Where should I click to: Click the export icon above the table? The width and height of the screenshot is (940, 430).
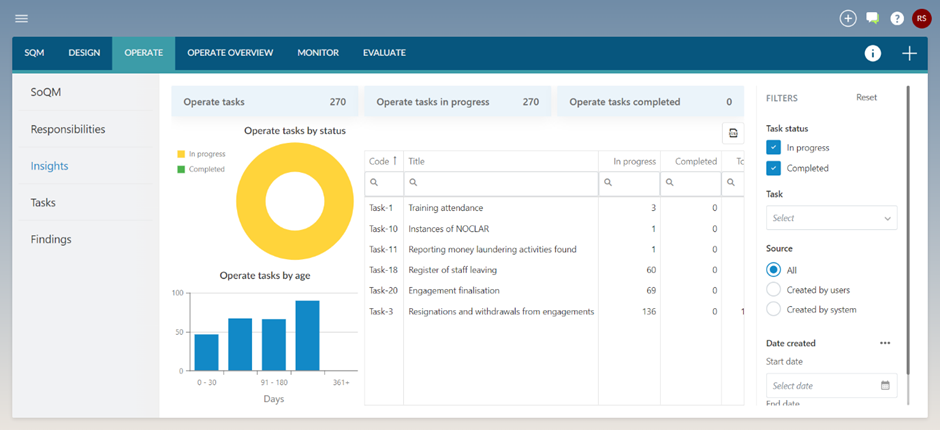(733, 133)
